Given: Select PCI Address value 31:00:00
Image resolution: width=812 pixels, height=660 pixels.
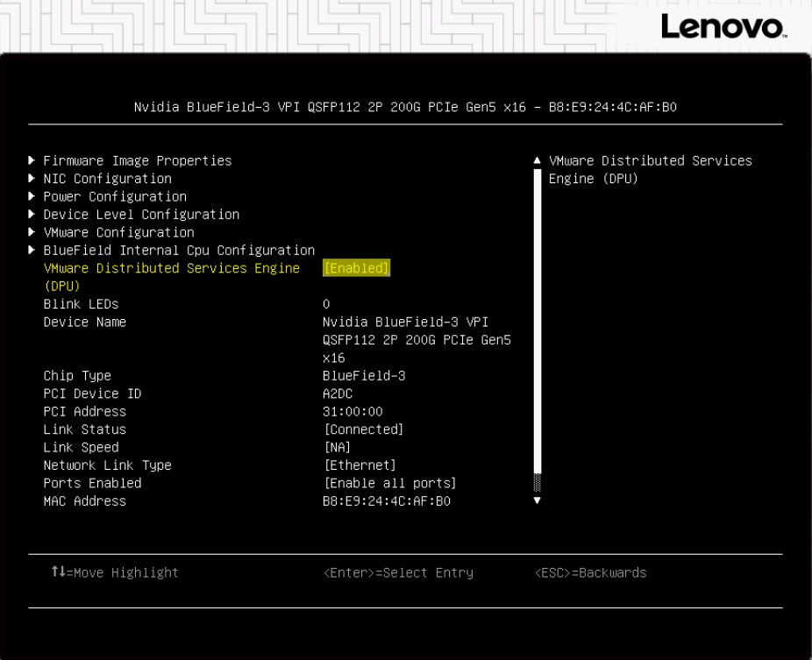Looking at the screenshot, I should tap(353, 412).
